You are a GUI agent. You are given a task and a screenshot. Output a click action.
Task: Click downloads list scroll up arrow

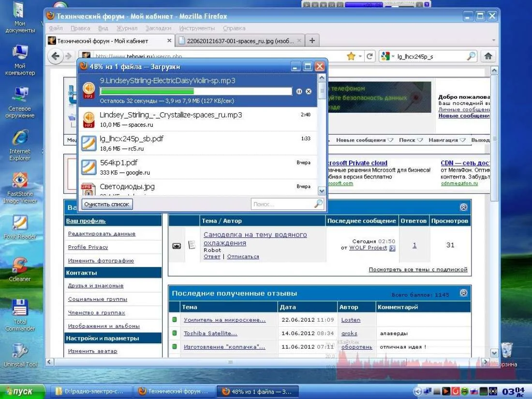point(322,78)
